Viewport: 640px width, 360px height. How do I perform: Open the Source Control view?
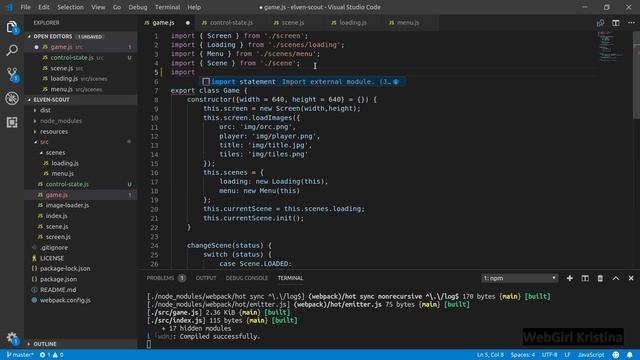click(12, 75)
